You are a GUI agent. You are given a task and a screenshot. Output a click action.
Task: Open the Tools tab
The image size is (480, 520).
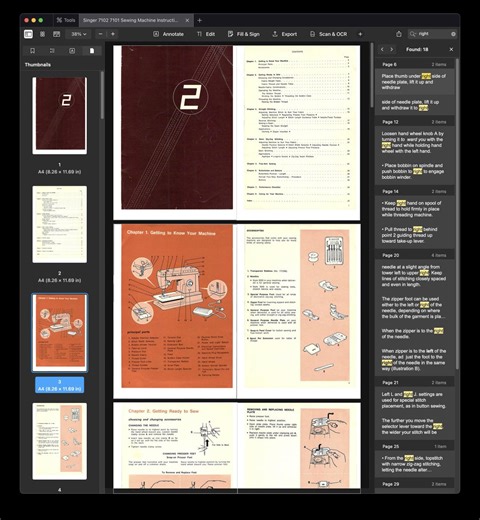tap(66, 20)
